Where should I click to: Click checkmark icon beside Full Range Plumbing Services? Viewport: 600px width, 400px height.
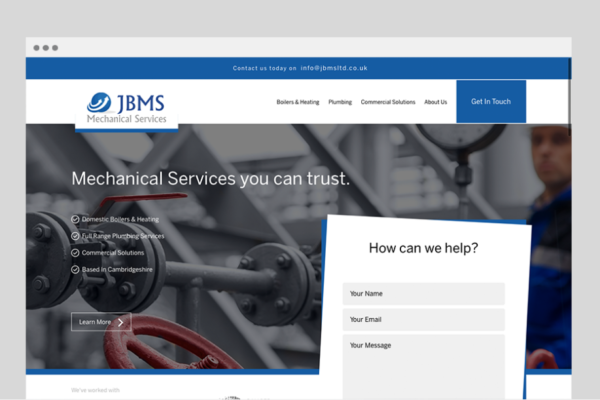(75, 236)
